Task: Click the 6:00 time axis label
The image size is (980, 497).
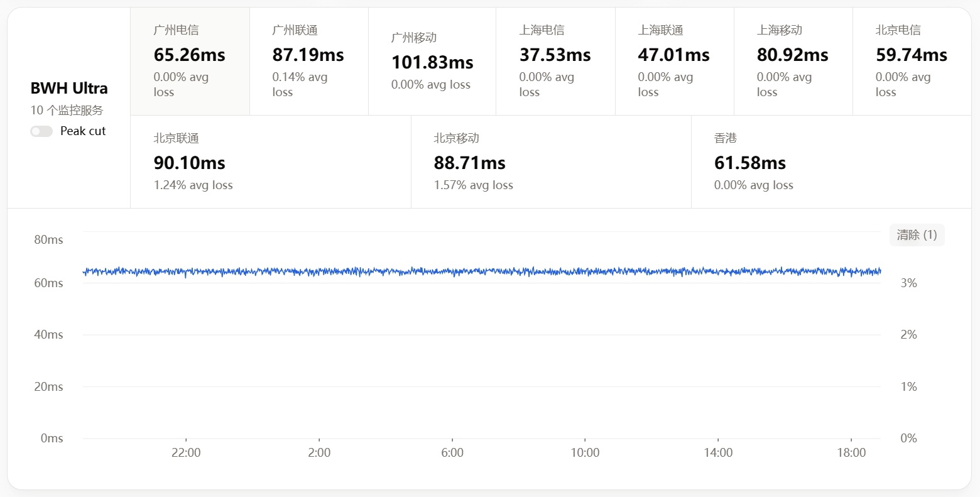Action: (x=452, y=452)
